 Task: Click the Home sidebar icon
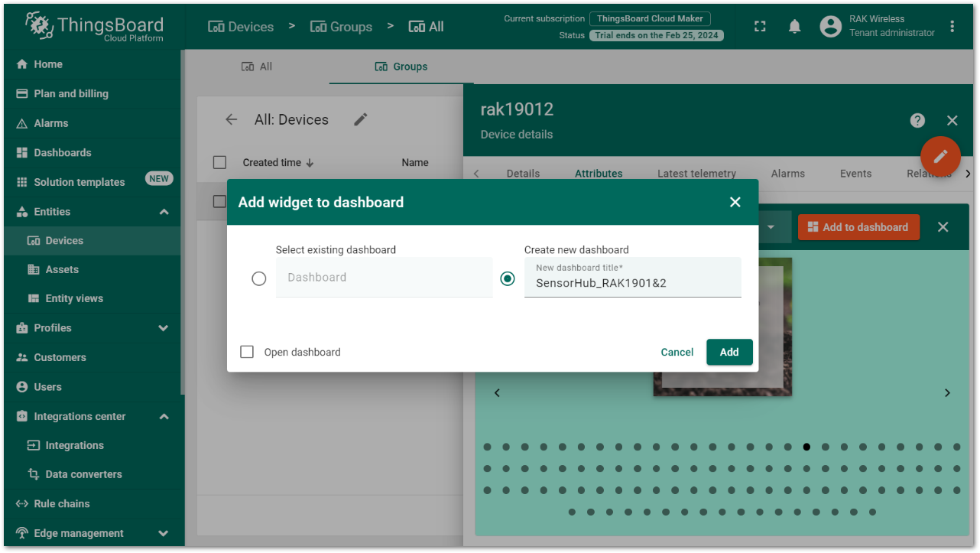(22, 64)
